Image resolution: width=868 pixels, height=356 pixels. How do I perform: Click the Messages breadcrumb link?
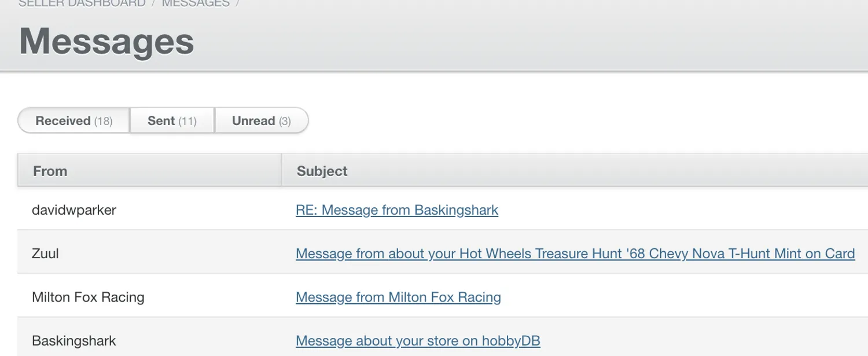coord(196,3)
